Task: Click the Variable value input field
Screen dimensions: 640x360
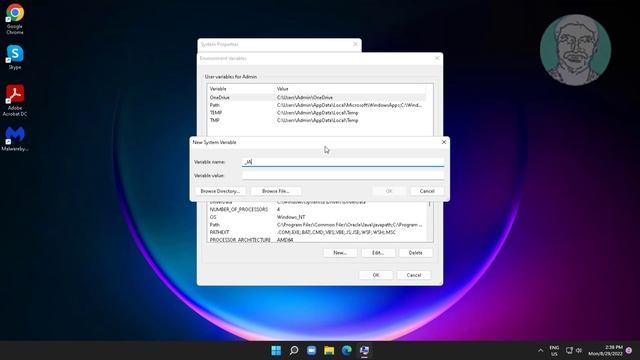Action: (x=343, y=176)
